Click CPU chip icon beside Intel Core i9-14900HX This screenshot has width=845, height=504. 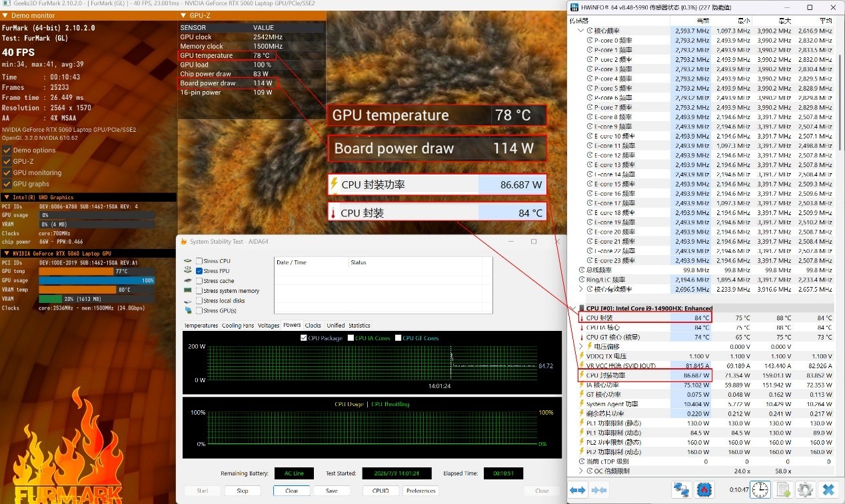(x=582, y=308)
